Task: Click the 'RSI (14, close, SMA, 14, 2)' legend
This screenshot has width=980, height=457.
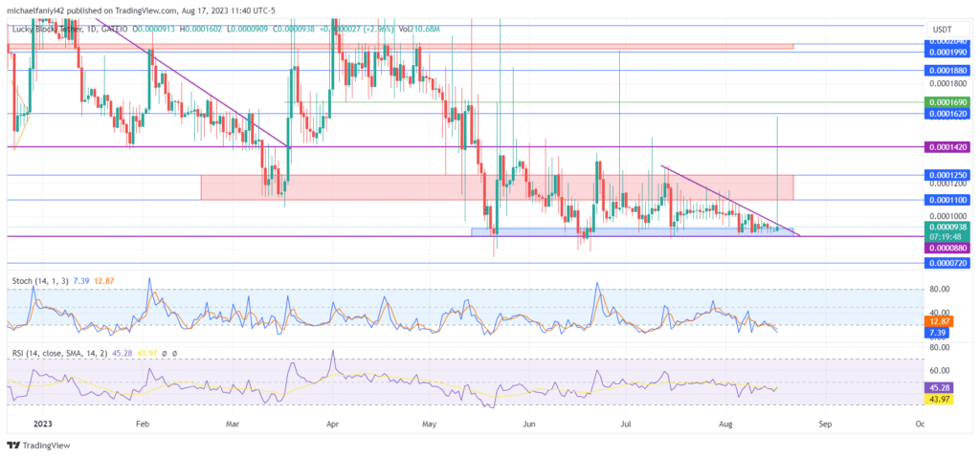Action: [x=62, y=354]
